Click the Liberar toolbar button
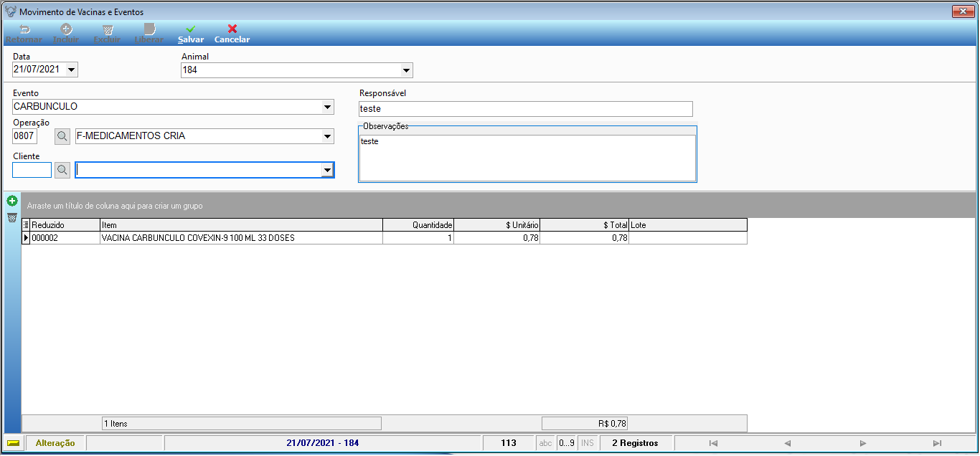This screenshot has height=456, width=980. point(149,34)
